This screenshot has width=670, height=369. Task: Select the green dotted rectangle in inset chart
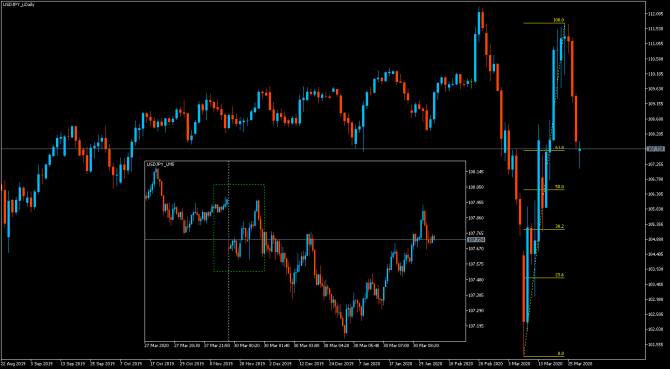tap(239, 228)
